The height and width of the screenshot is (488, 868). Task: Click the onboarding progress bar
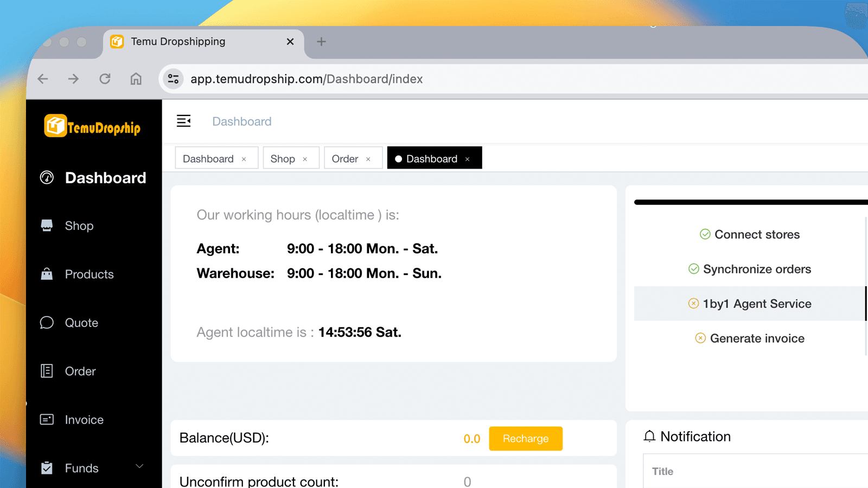[x=750, y=202]
